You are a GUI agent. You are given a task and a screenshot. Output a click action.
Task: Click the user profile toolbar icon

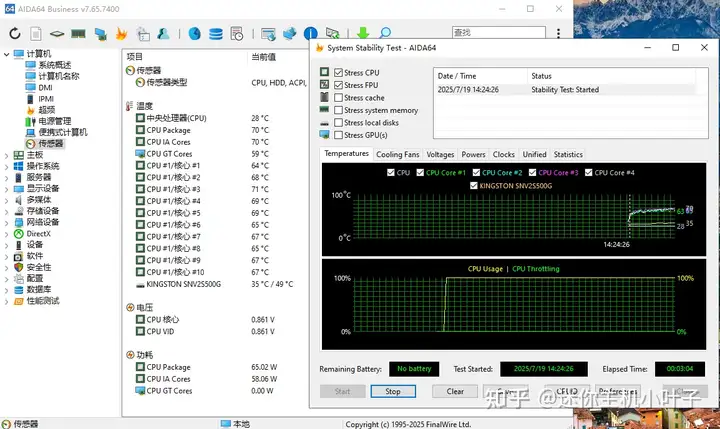click(163, 34)
